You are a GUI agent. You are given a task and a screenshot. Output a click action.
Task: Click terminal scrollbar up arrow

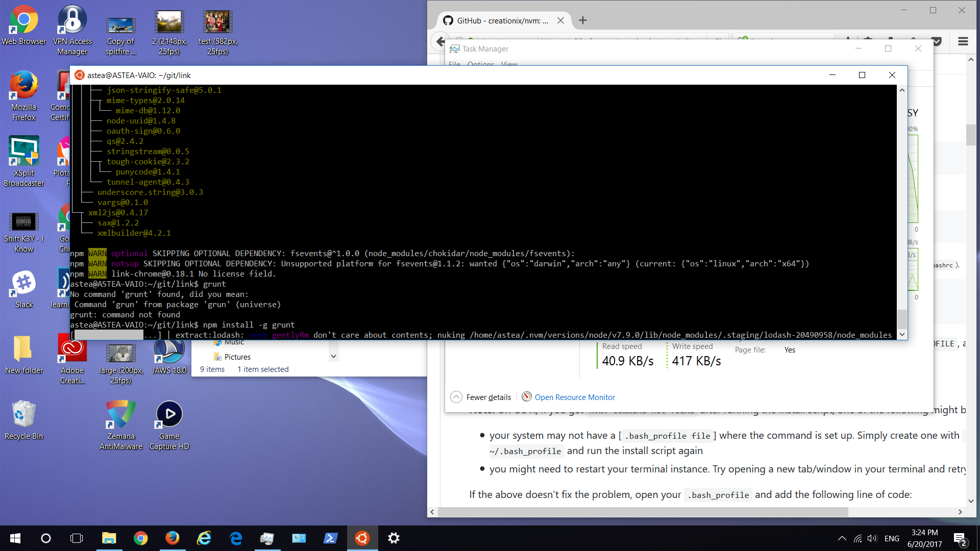click(x=902, y=90)
